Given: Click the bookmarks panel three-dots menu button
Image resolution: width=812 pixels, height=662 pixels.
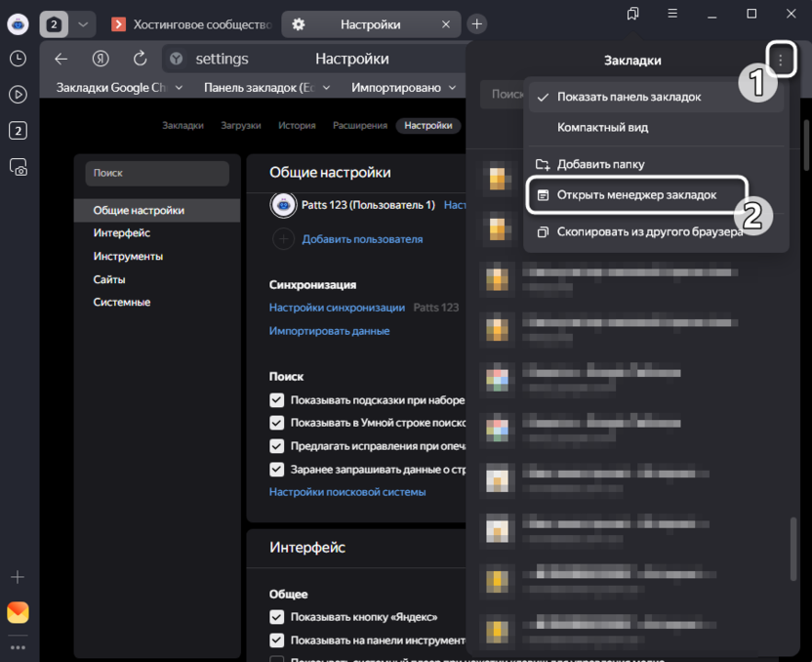Looking at the screenshot, I should click(x=781, y=61).
